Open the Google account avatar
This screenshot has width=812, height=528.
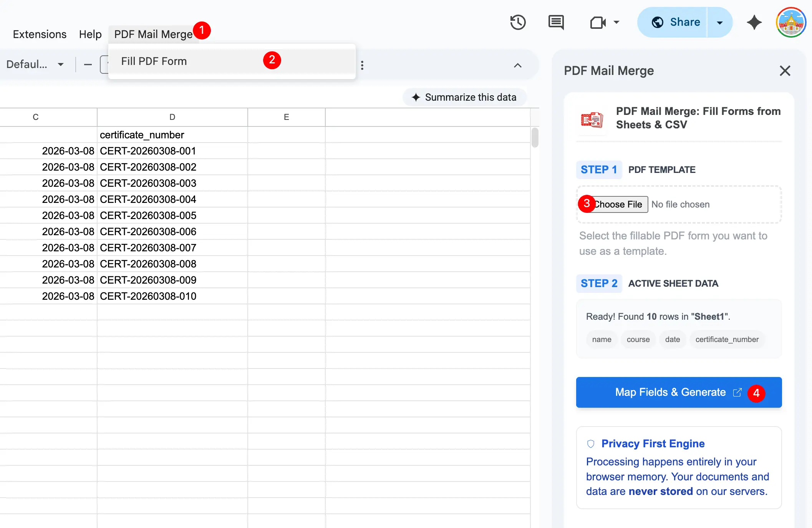tap(791, 22)
